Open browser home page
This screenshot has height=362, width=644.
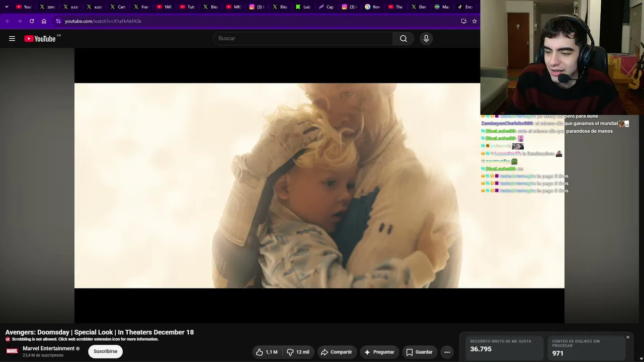click(44, 21)
